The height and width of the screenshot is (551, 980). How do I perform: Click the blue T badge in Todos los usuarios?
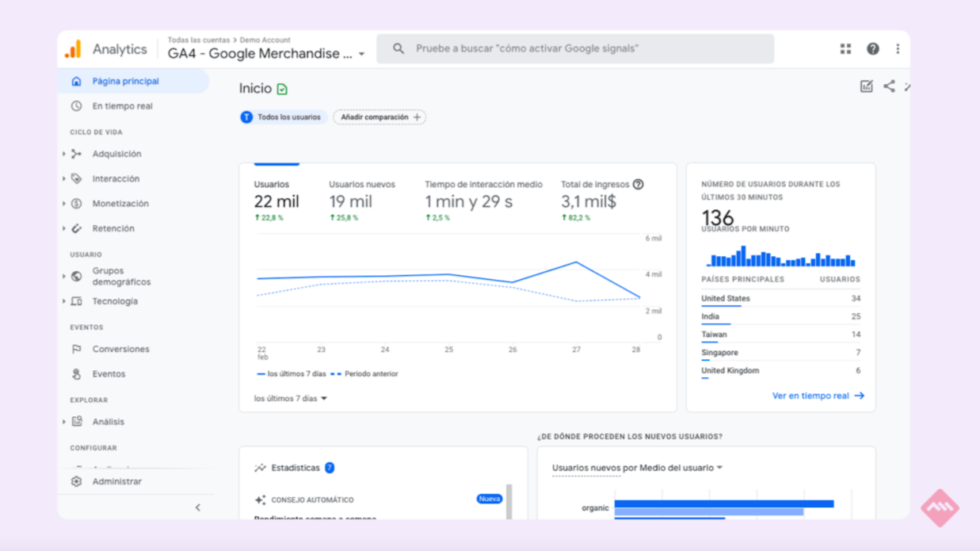246,117
